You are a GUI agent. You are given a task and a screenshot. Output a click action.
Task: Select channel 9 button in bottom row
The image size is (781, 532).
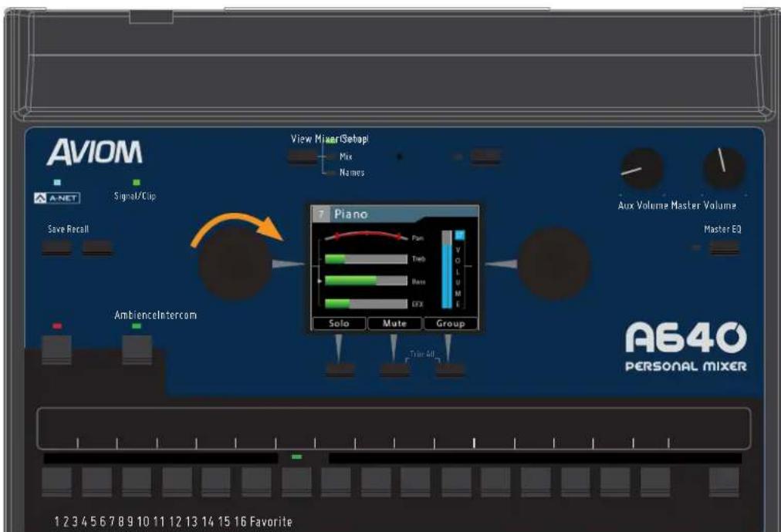376,482
